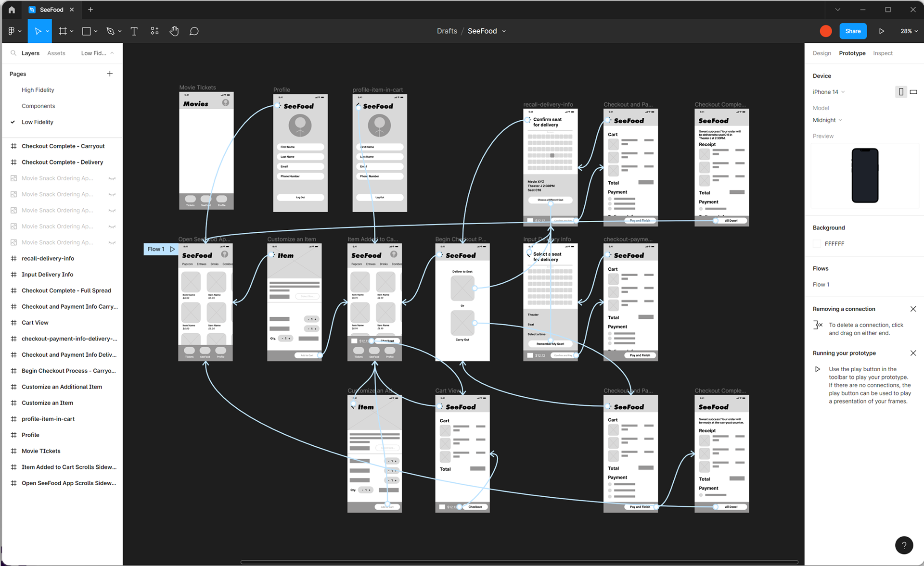Click the home icon in tab bar
Screen dimensions: 924x566
click(12, 10)
